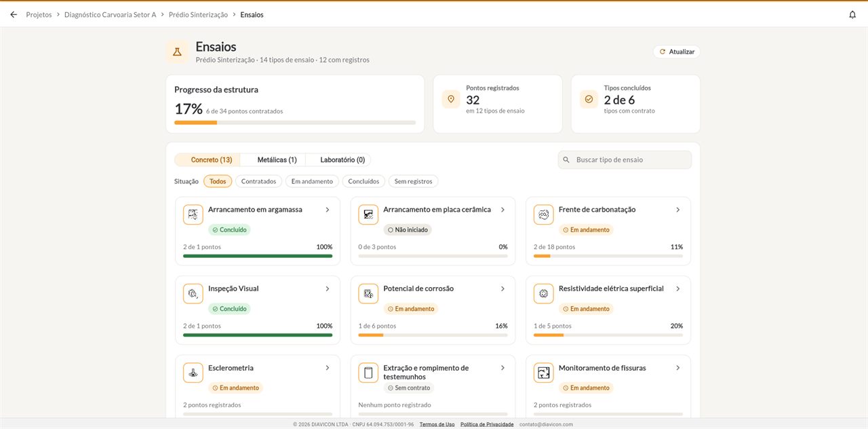Filter by Contratados situation

tap(259, 181)
